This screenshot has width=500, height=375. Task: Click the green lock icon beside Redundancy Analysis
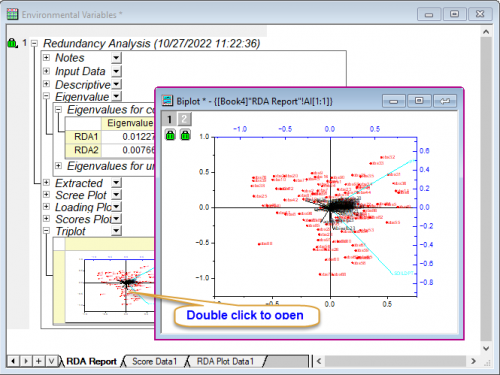pyautogui.click(x=12, y=43)
